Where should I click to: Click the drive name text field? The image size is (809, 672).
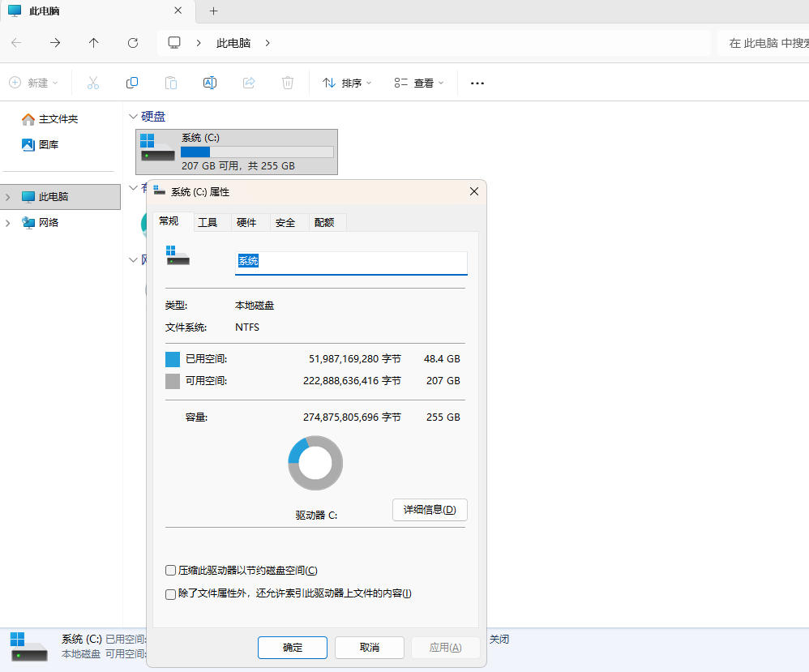click(351, 262)
